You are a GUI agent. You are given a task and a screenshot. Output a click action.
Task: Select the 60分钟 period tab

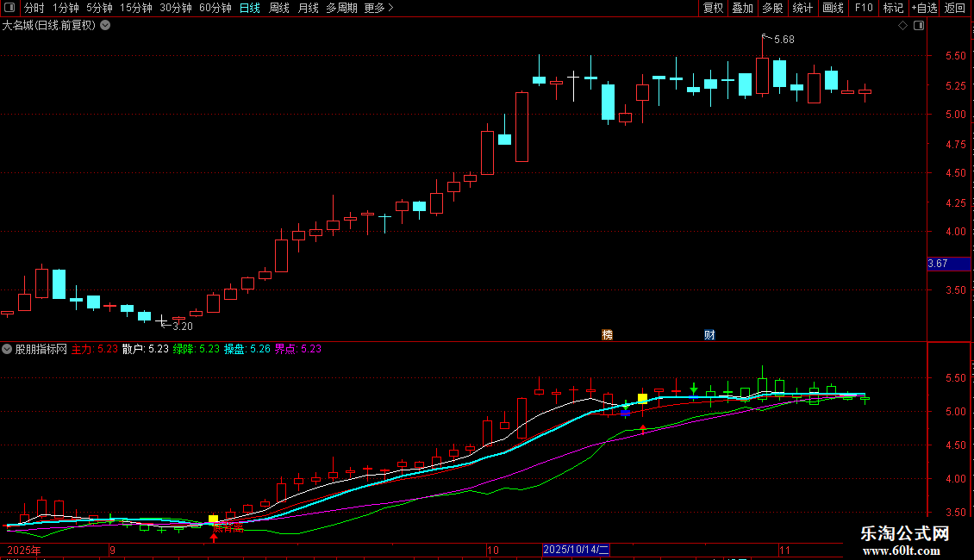pos(215,8)
